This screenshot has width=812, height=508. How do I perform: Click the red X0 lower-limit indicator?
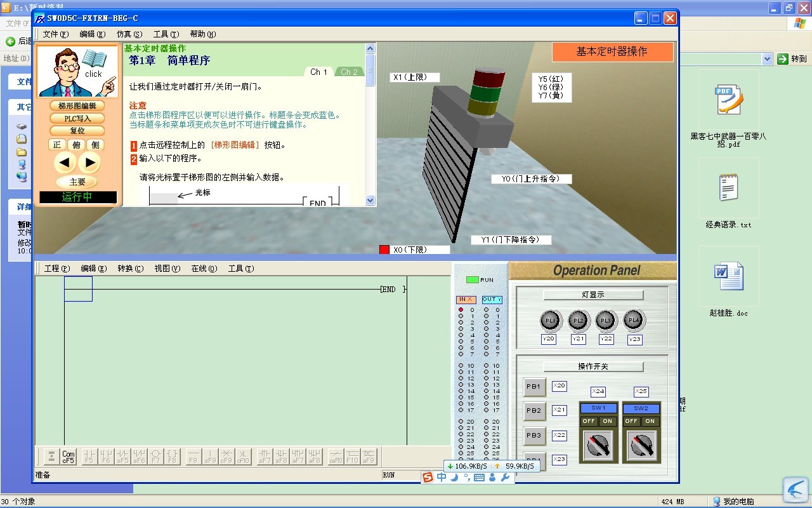click(384, 250)
